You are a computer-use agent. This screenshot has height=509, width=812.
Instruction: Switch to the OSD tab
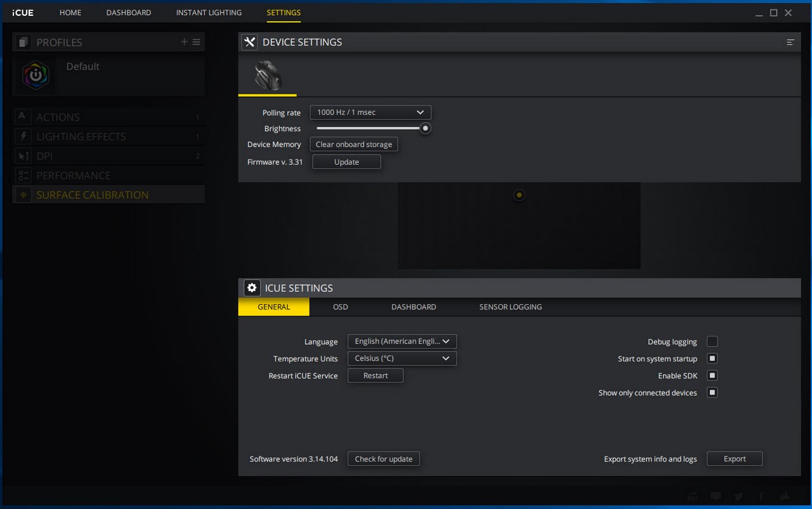(x=341, y=307)
